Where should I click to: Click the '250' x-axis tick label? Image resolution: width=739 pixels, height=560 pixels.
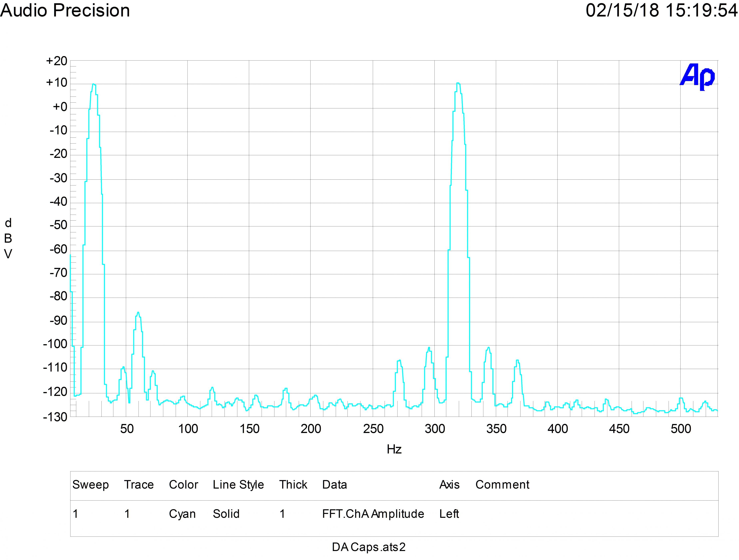coord(373,429)
